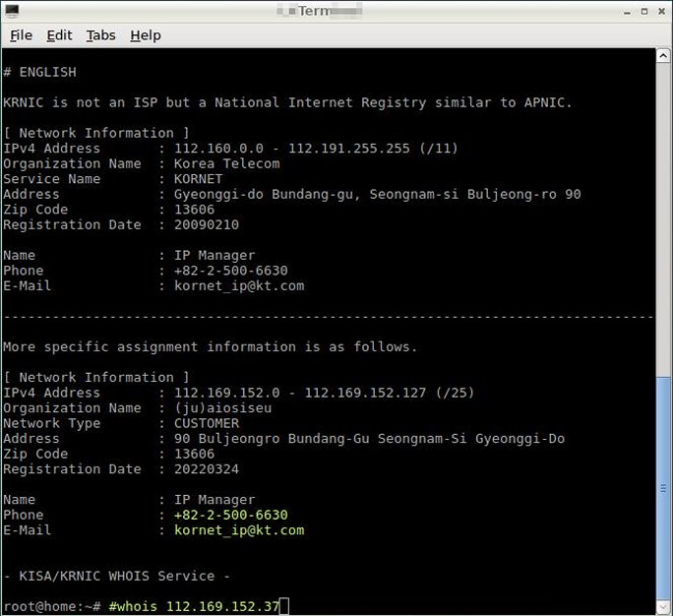
Task: Open the Help menu
Action: 145,35
